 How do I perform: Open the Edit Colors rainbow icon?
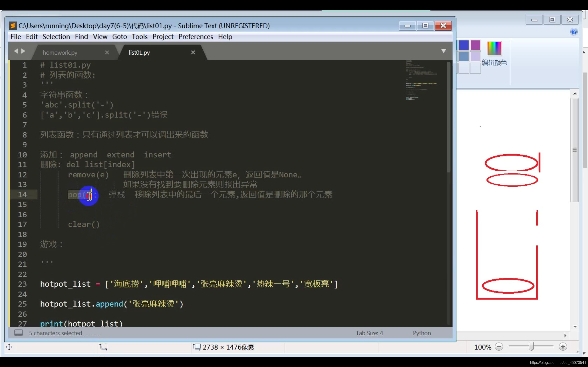[494, 48]
